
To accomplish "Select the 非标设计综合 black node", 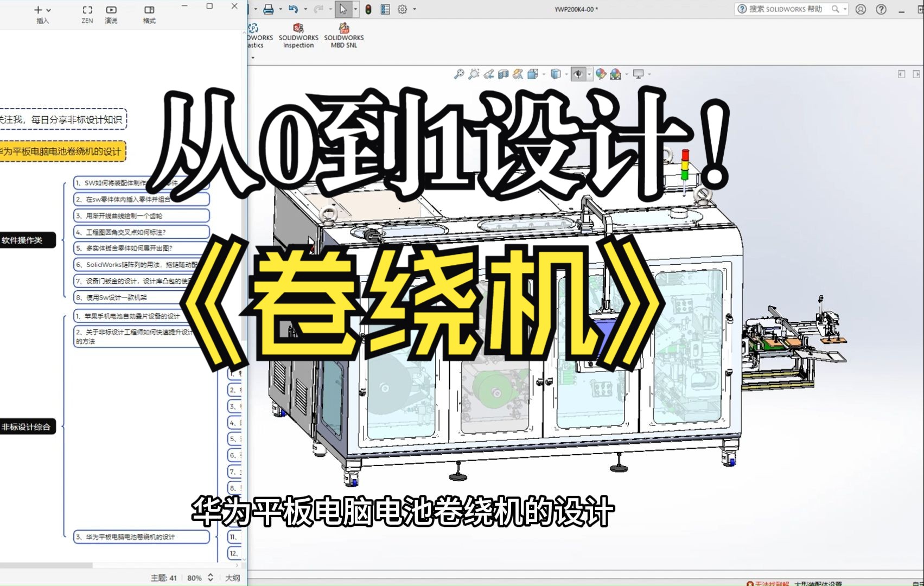I will coord(28,426).
